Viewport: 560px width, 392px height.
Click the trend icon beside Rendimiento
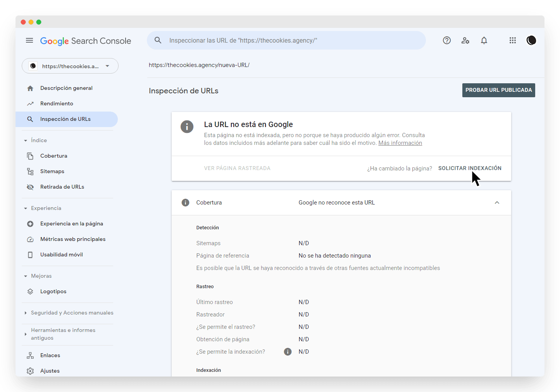tap(30, 104)
